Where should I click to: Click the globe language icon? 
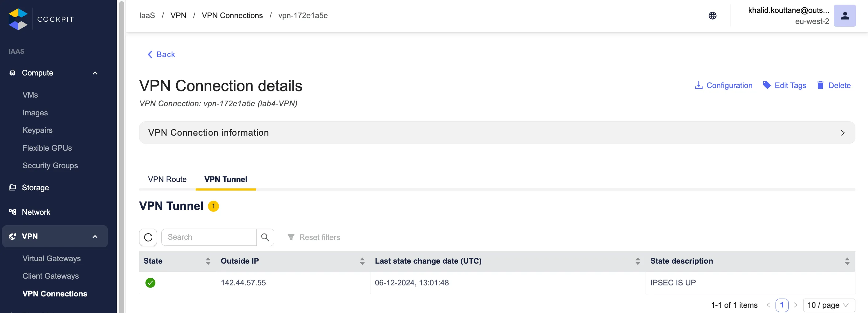(x=712, y=16)
